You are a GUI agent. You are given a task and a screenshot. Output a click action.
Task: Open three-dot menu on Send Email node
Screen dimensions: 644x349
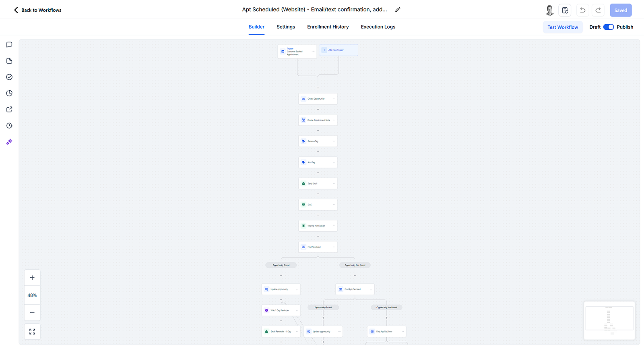click(x=334, y=184)
